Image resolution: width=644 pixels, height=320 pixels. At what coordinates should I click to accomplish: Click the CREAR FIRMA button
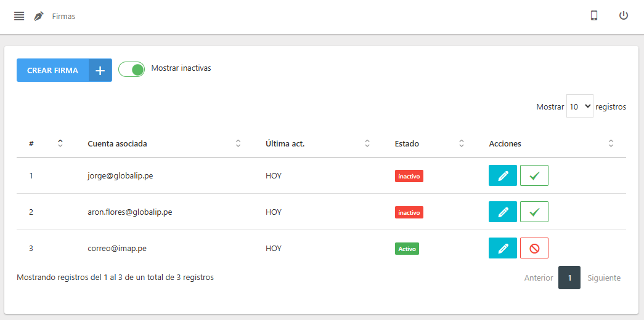tap(53, 71)
